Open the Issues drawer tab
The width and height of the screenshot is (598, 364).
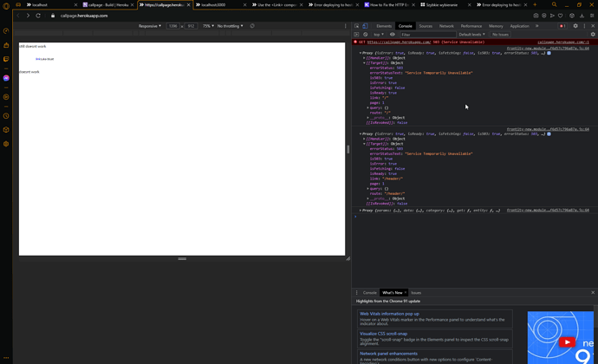coord(416,293)
